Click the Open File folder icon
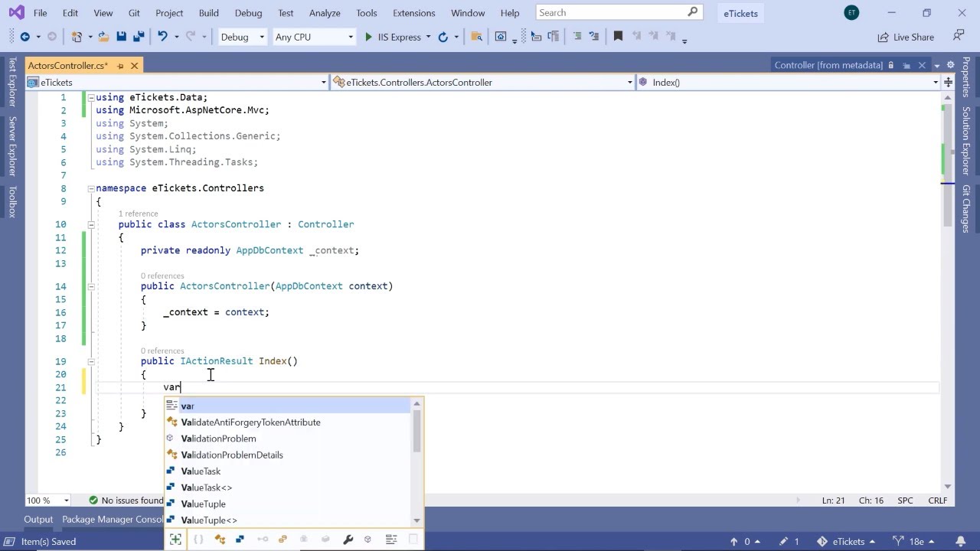The height and width of the screenshot is (551, 980). 103,37
